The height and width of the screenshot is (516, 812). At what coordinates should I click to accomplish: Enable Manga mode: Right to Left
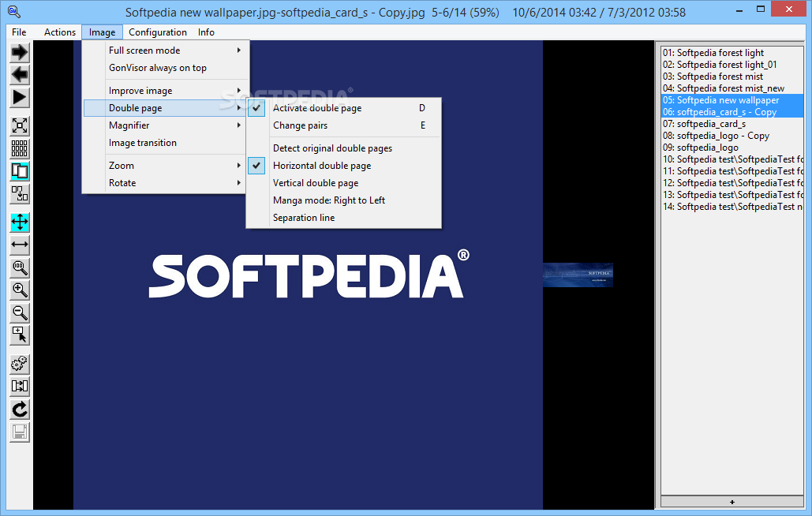344,200
